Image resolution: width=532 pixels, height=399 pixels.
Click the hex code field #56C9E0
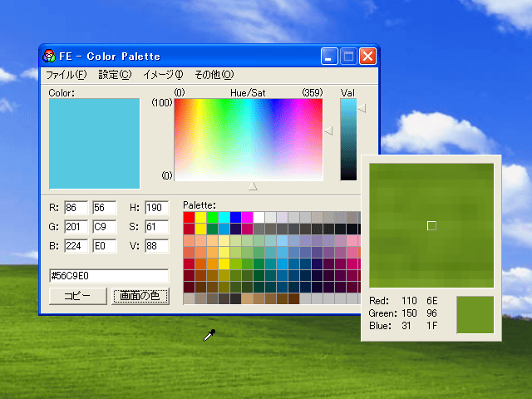(x=109, y=276)
